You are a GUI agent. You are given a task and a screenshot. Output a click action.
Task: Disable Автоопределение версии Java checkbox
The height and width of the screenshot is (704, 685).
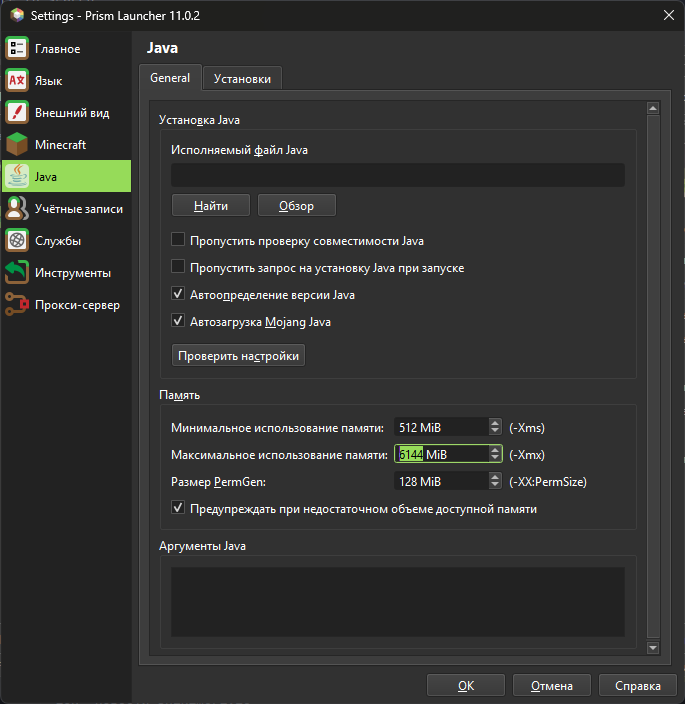[178, 294]
